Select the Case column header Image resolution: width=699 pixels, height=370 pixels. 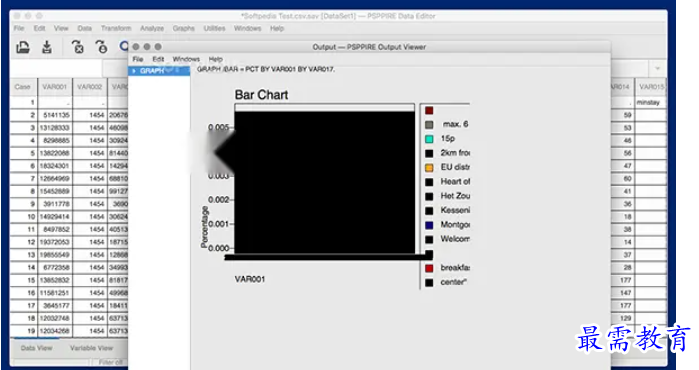(x=22, y=86)
